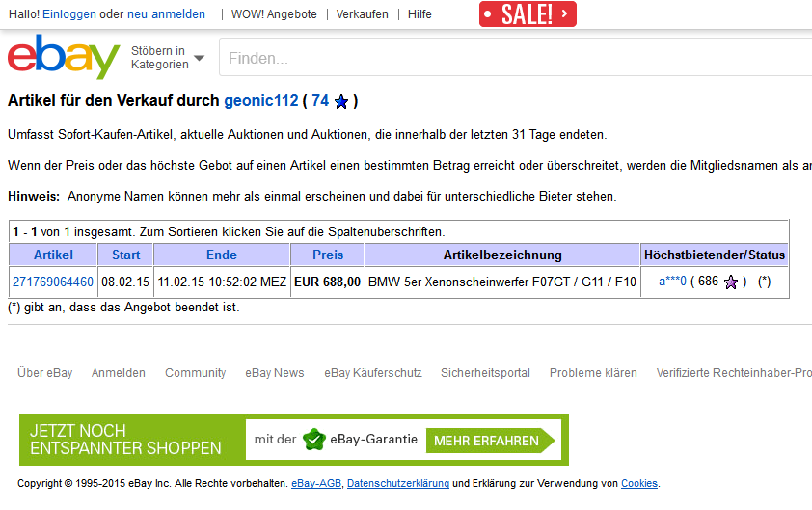
Task: Open Hilfe in top menu
Action: [420, 14]
